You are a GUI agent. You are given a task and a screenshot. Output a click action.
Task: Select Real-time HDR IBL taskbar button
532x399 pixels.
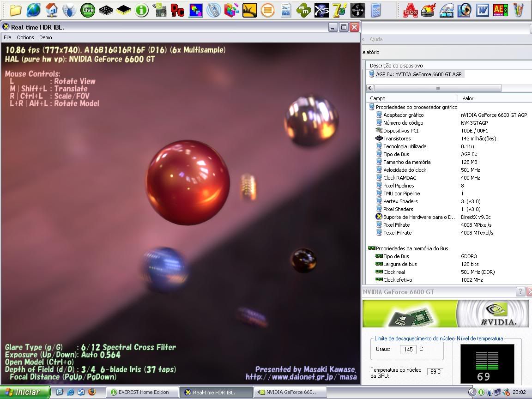tap(217, 392)
